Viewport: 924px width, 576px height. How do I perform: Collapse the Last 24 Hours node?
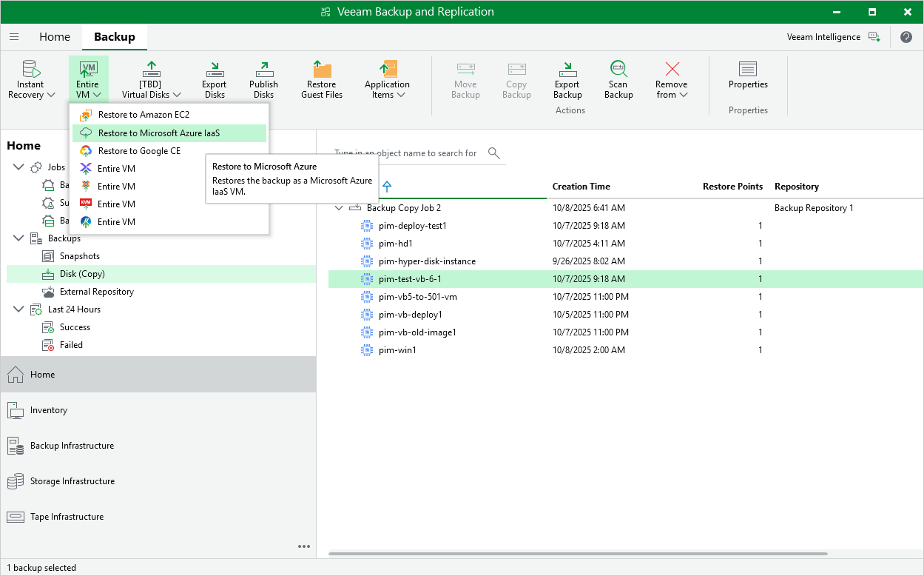[x=18, y=309]
